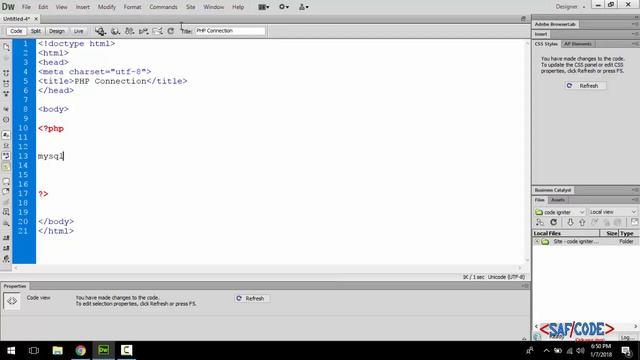Close the Untitled-4 document tab

pyautogui.click(x=36, y=19)
